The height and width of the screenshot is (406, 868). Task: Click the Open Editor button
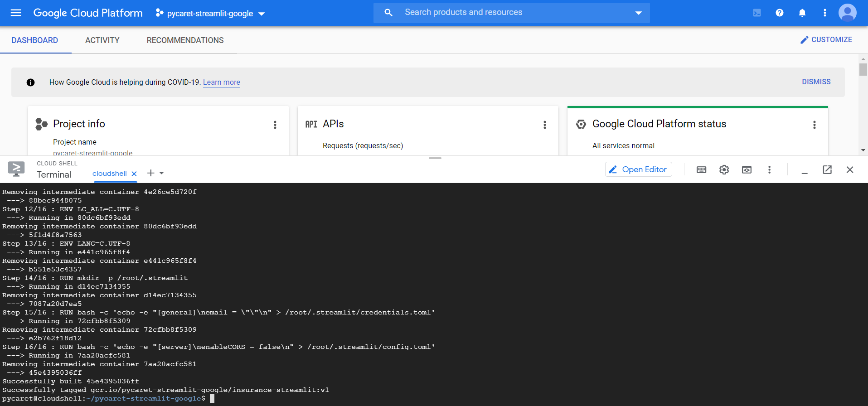pos(638,169)
